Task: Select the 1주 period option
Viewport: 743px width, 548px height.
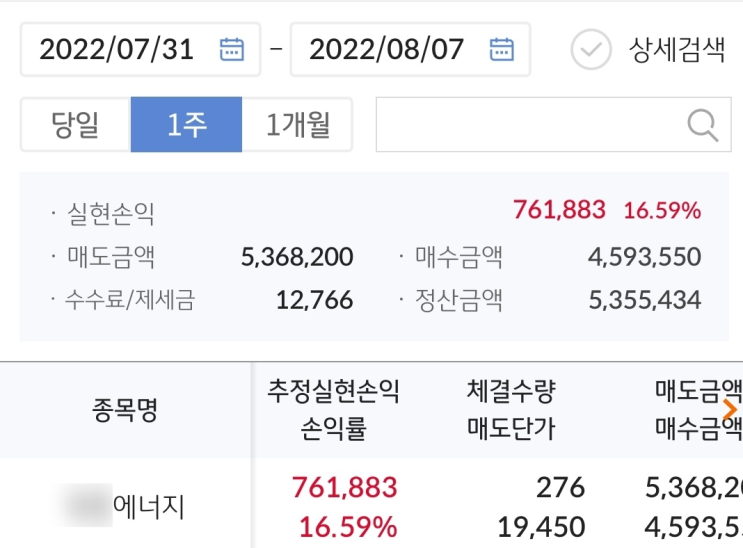Action: (186, 125)
